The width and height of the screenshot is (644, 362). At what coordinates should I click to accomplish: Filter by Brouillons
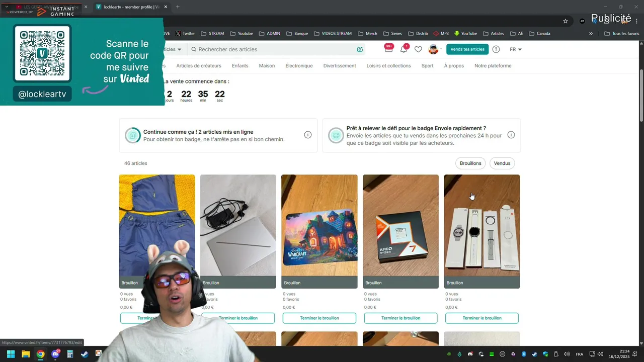[470, 163]
